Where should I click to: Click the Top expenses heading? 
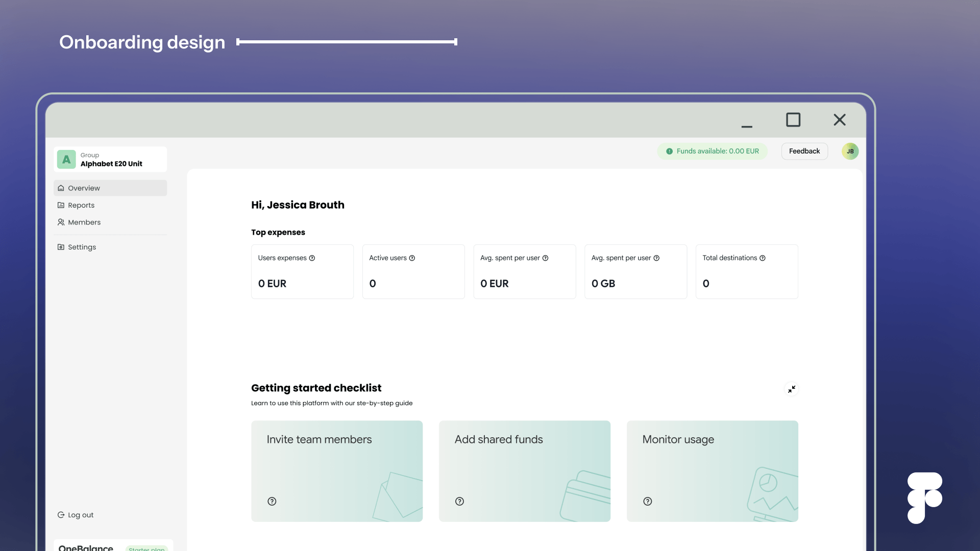278,232
